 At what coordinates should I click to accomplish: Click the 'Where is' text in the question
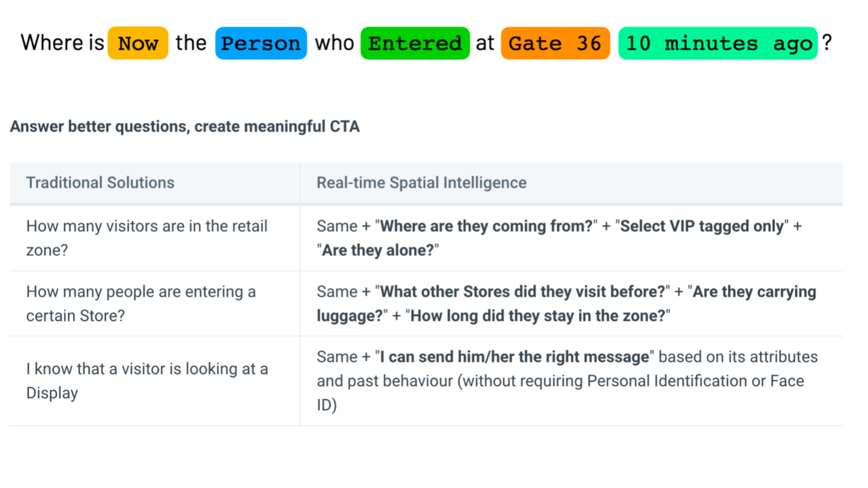tap(62, 43)
